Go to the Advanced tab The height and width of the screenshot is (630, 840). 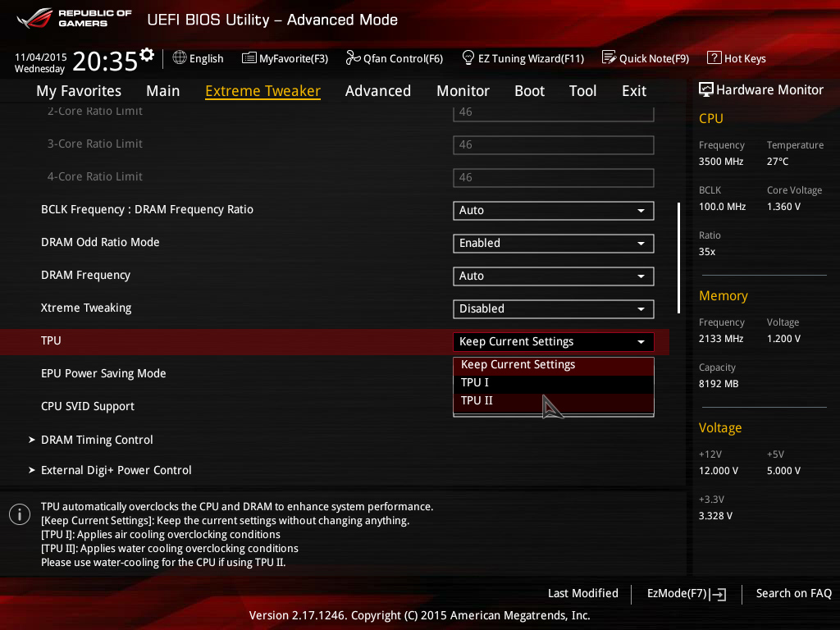click(378, 91)
